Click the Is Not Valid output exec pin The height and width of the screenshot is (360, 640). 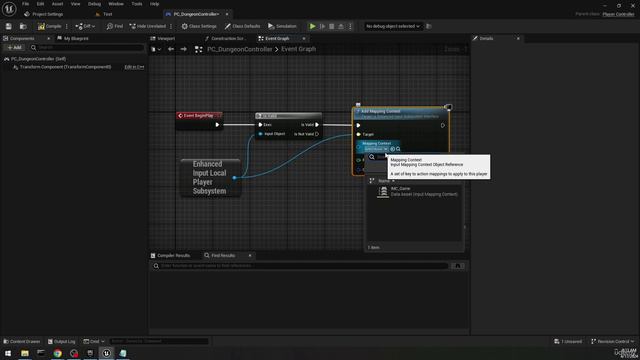pyautogui.click(x=317, y=134)
